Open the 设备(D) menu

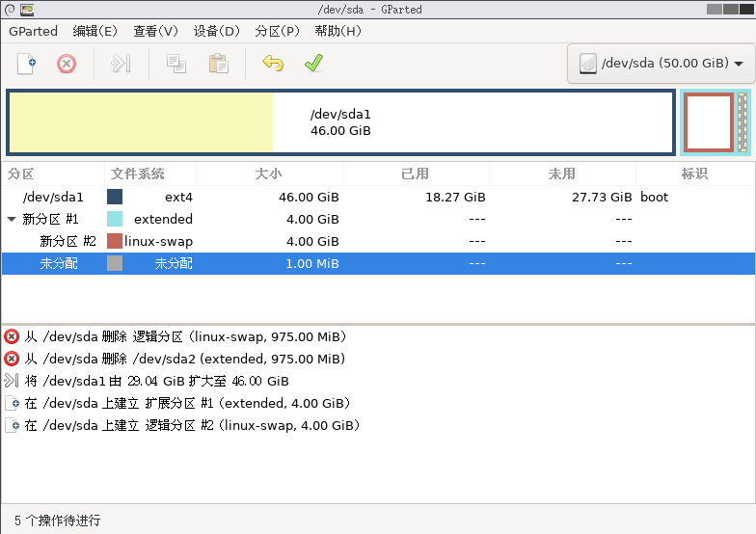216,31
